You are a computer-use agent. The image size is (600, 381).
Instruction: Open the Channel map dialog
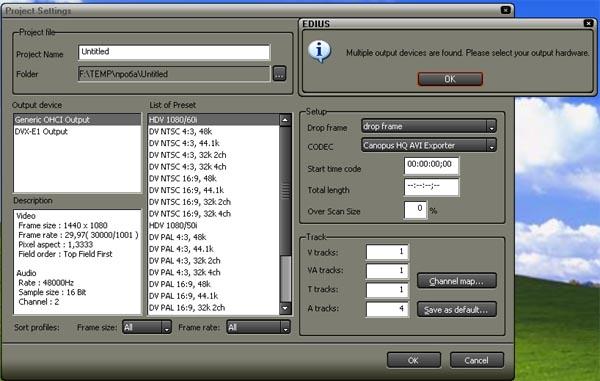click(457, 281)
